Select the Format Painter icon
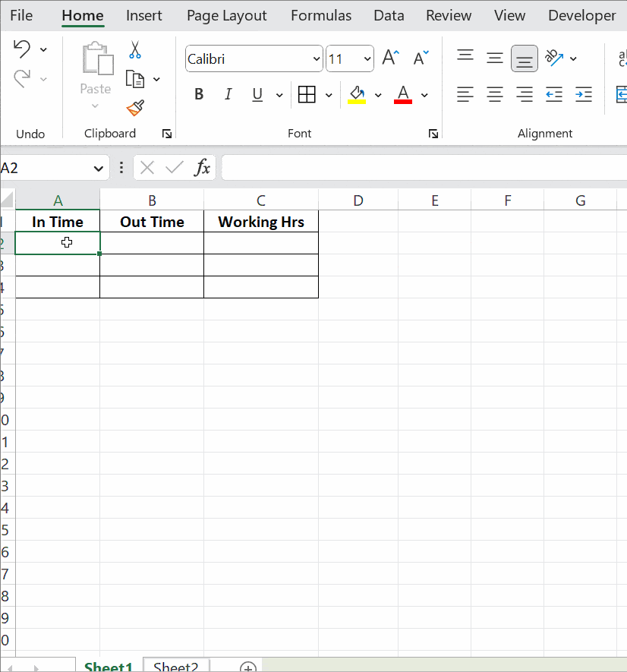The height and width of the screenshot is (672, 627). [x=134, y=108]
